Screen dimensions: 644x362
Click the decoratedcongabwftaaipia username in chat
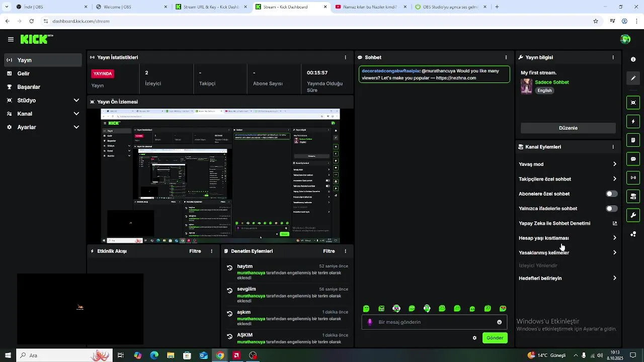pyautogui.click(x=390, y=71)
